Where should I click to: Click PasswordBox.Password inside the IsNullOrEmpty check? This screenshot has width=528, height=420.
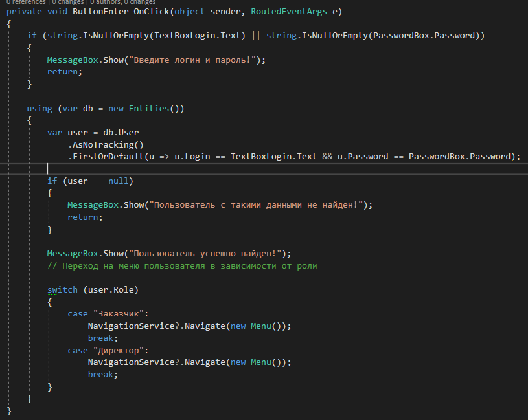(x=424, y=36)
